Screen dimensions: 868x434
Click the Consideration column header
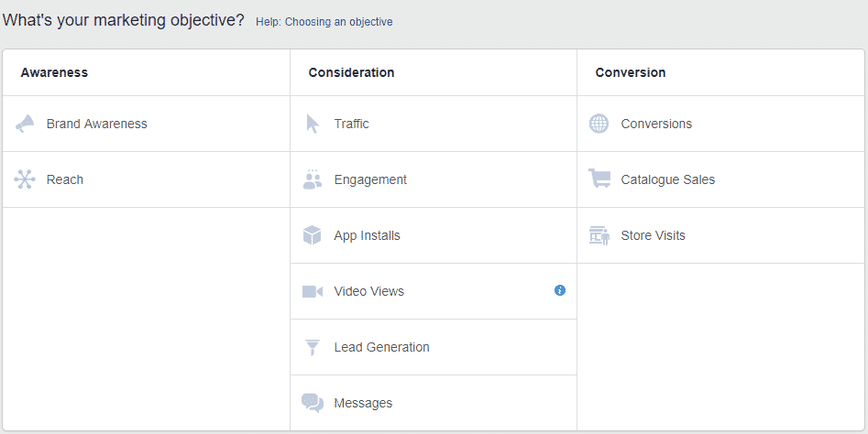click(x=351, y=72)
